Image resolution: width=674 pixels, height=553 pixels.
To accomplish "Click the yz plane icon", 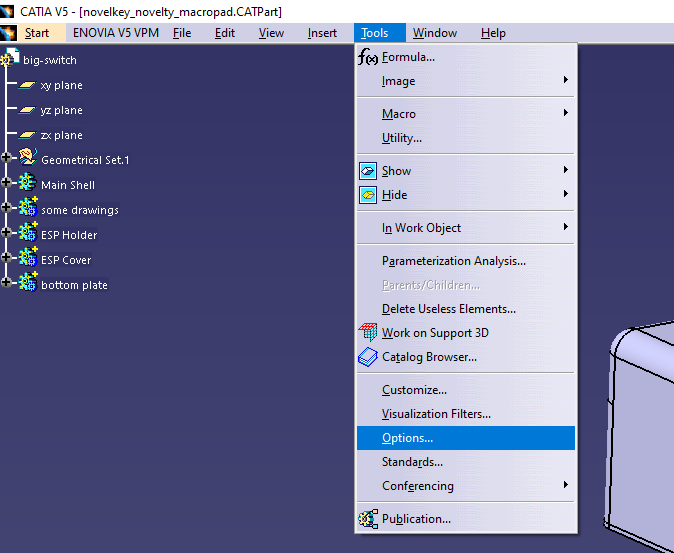I will tap(27, 110).
